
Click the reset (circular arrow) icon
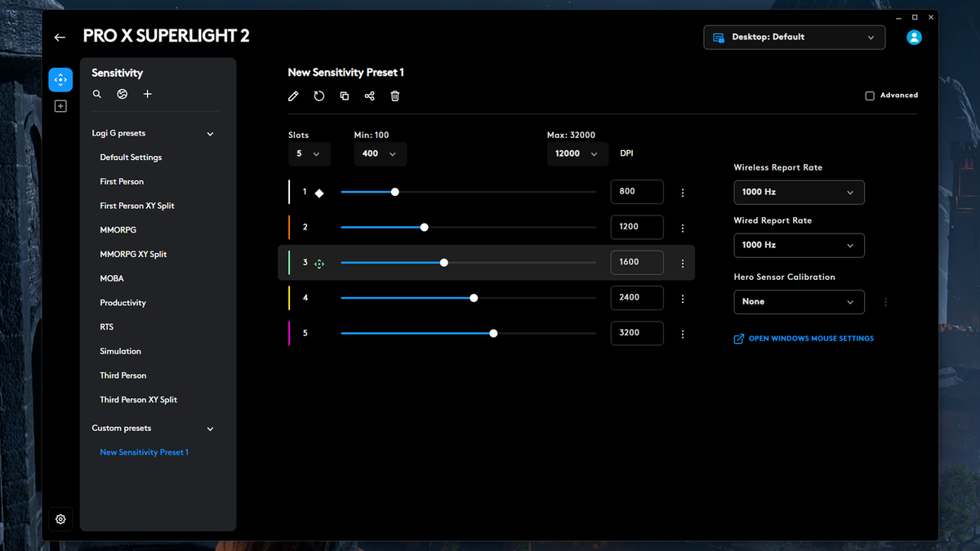click(319, 96)
